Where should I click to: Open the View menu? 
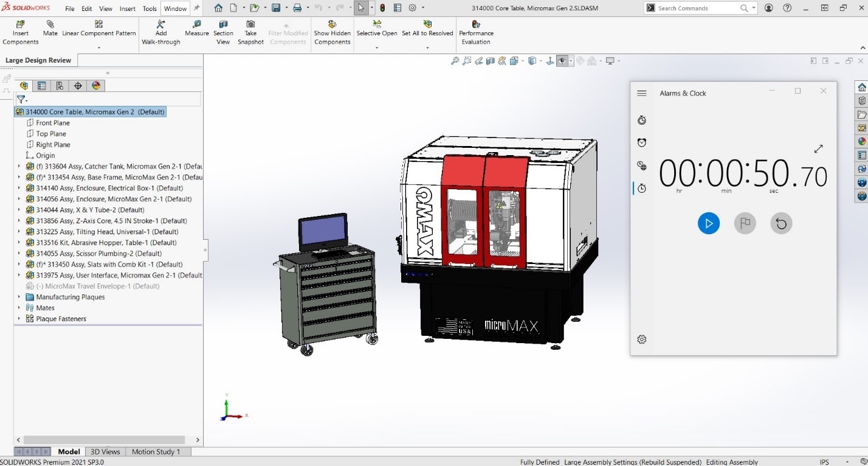click(106, 9)
